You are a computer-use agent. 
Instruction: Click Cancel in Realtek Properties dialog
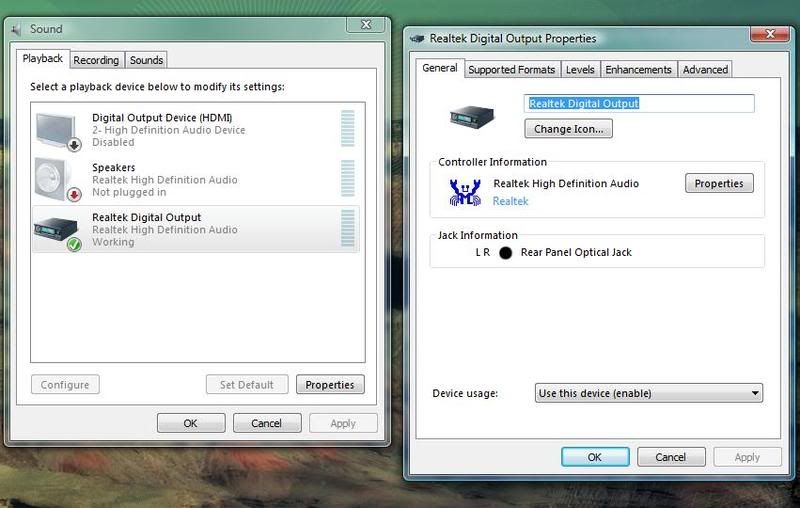[x=671, y=457]
